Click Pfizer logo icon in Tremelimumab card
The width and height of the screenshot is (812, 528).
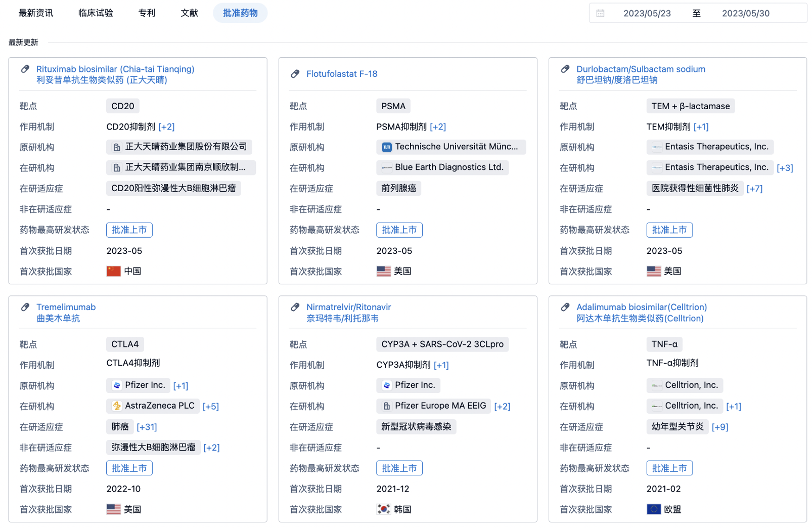117,385
